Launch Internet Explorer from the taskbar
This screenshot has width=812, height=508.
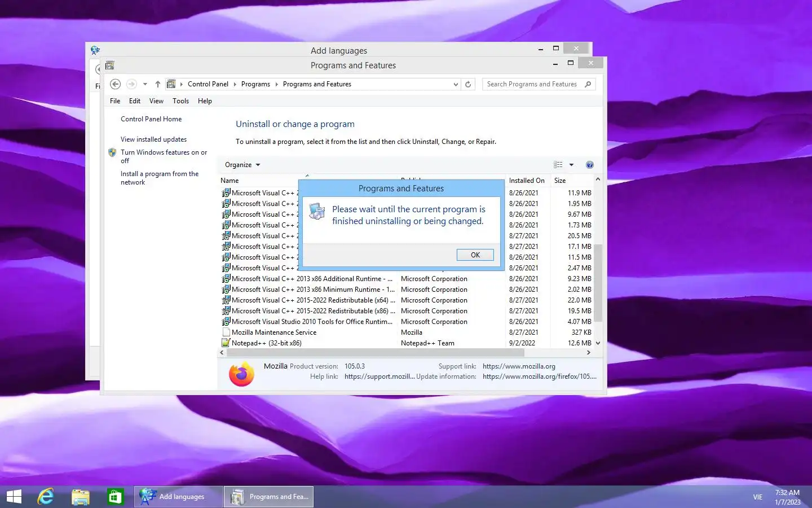[46, 497]
